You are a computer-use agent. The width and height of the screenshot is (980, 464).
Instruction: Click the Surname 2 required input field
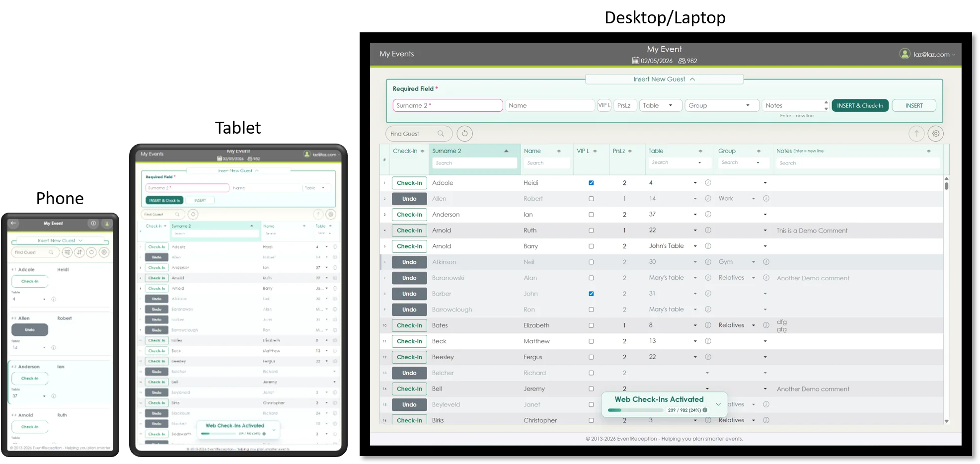pyautogui.click(x=448, y=105)
